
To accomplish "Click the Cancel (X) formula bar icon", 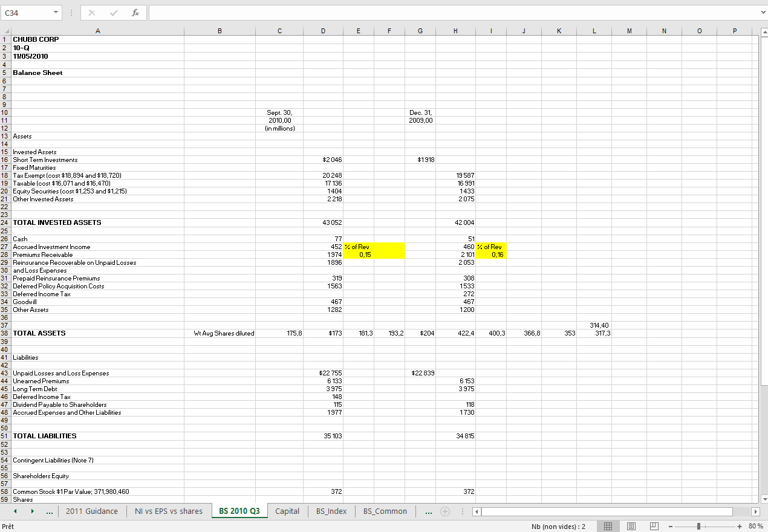I will (91, 12).
